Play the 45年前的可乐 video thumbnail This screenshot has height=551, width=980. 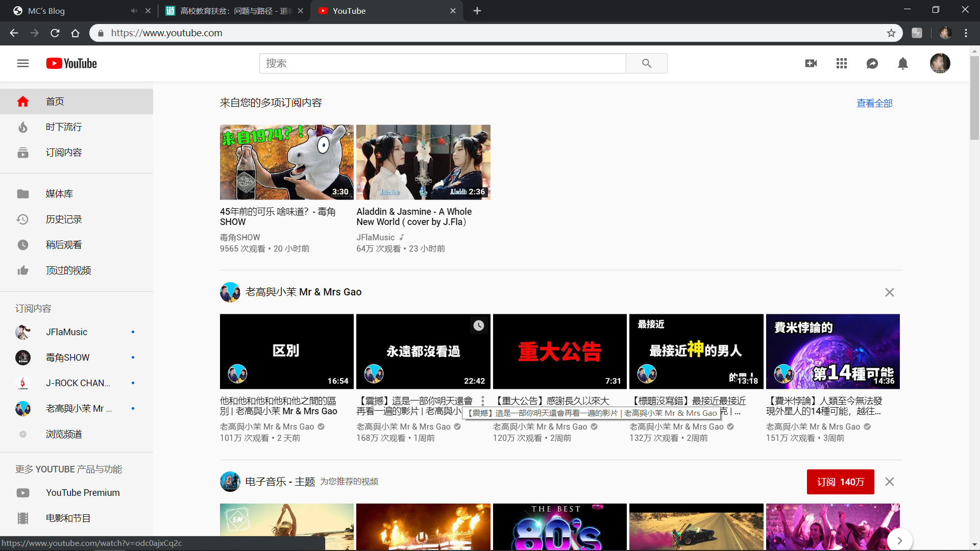click(x=286, y=162)
